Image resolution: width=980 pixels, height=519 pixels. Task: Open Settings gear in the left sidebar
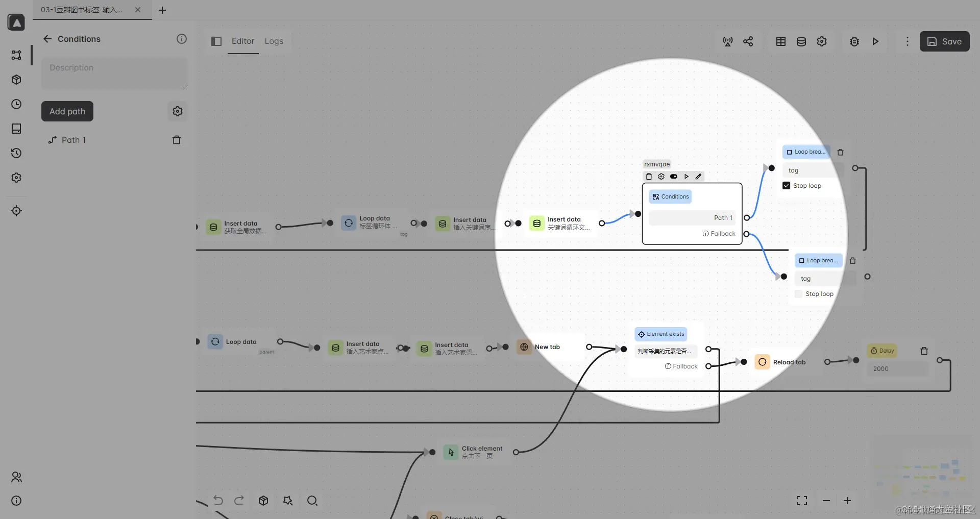[x=16, y=178]
